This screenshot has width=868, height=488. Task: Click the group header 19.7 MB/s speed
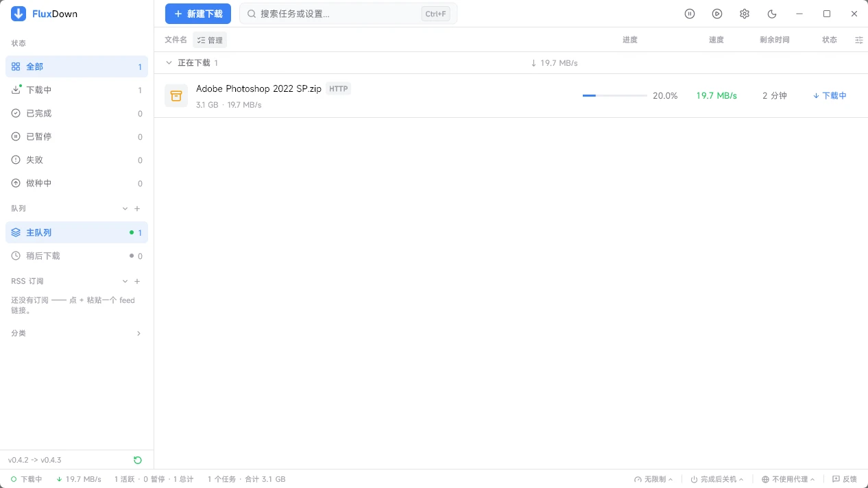tap(555, 63)
